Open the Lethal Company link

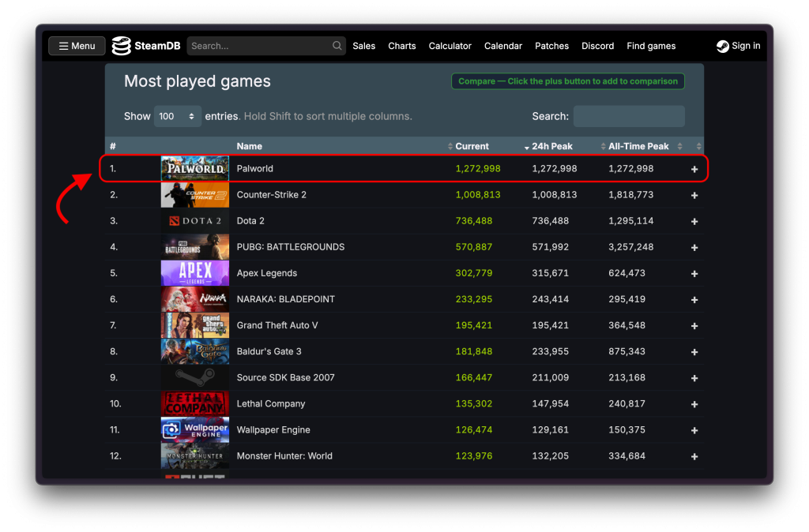tap(271, 403)
